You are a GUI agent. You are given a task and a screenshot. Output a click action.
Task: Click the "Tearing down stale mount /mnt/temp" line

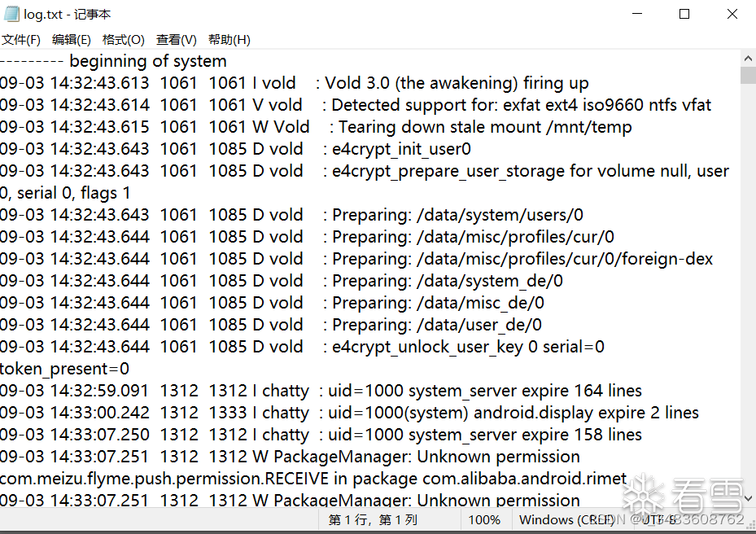pos(485,127)
